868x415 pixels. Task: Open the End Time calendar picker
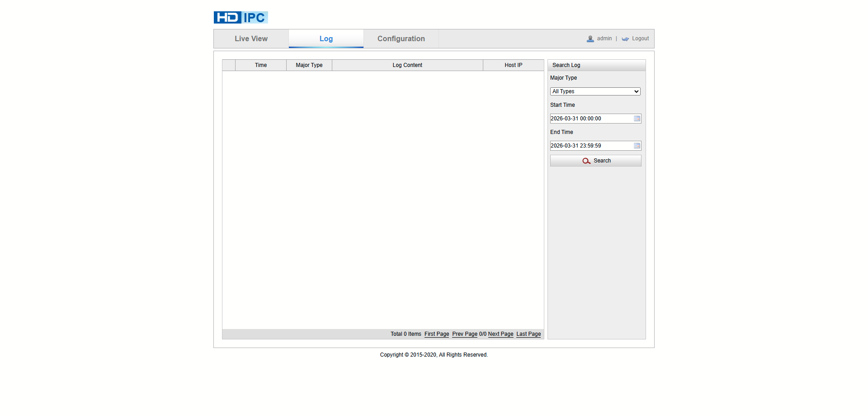[637, 146]
